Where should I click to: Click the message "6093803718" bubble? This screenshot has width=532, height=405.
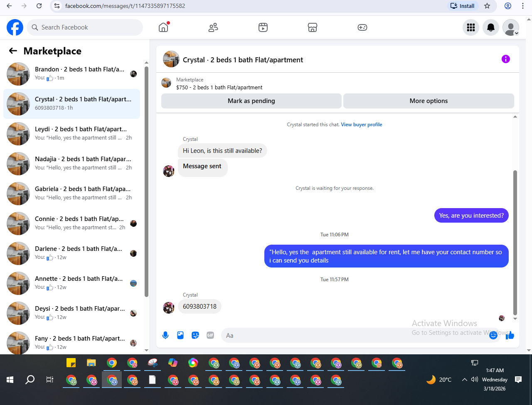pos(200,307)
